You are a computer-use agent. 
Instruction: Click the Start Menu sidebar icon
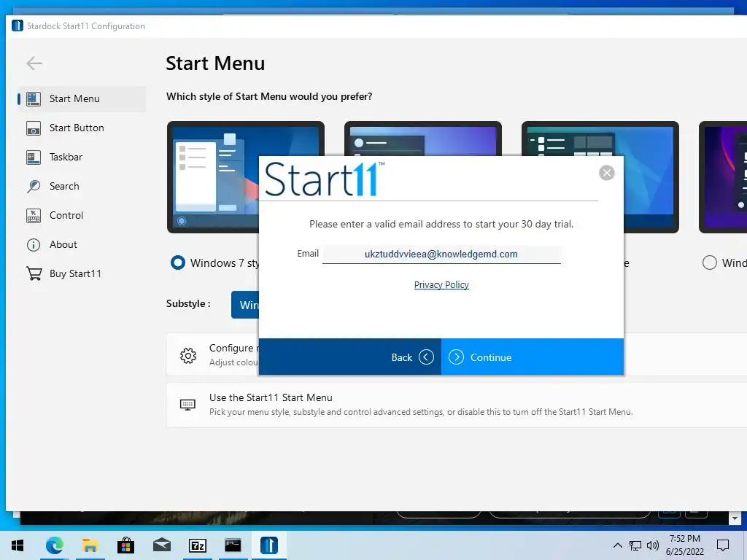[x=34, y=99]
